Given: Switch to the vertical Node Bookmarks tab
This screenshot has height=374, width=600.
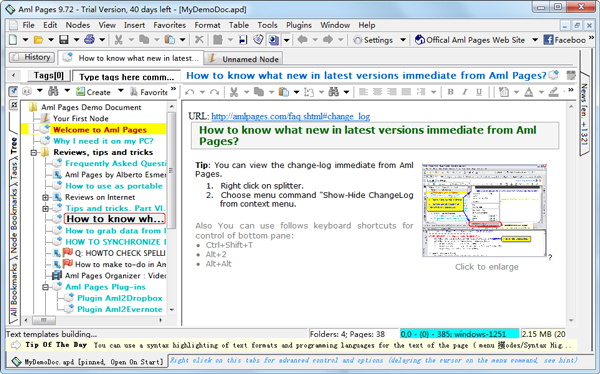Looking at the screenshot, I should pos(14,221).
